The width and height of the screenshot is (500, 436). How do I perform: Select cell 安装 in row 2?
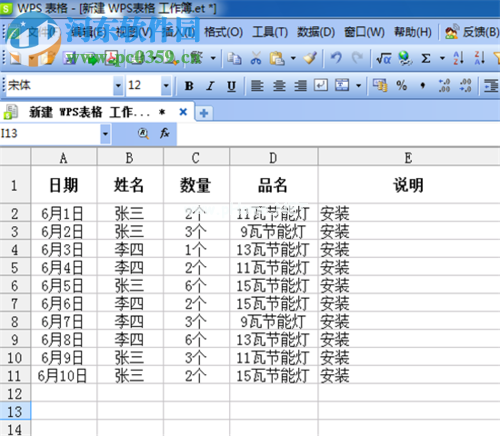409,213
